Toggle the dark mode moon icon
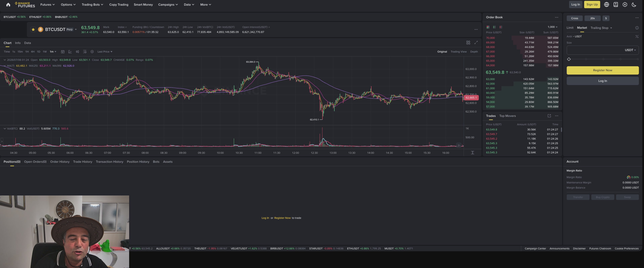Screen dimensions: 644x268 634,5
